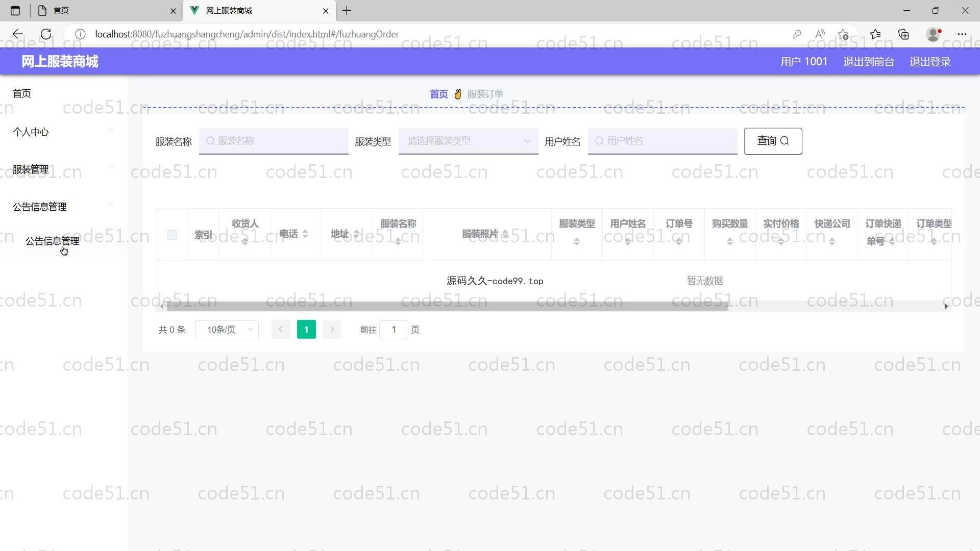
Task: Close the 网上服装商城 browser tab
Action: click(326, 10)
